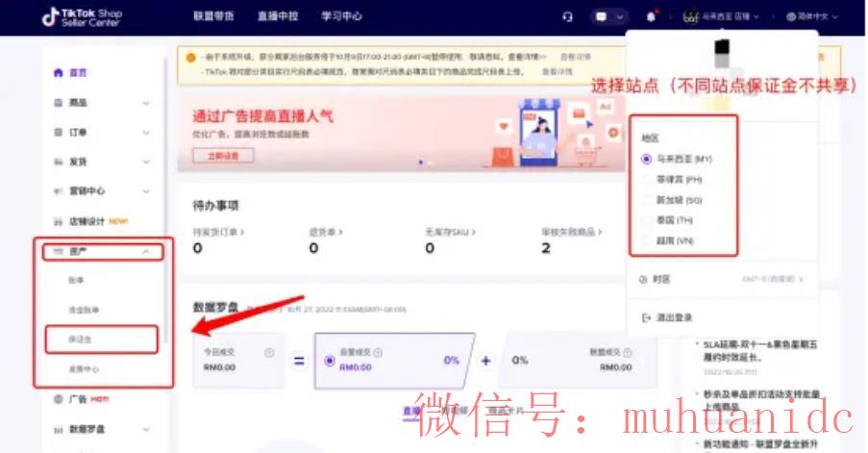Viewport: 868px width, 453px height.
Task: Open the 通过广告提高直播人气 banner
Action: 402,132
